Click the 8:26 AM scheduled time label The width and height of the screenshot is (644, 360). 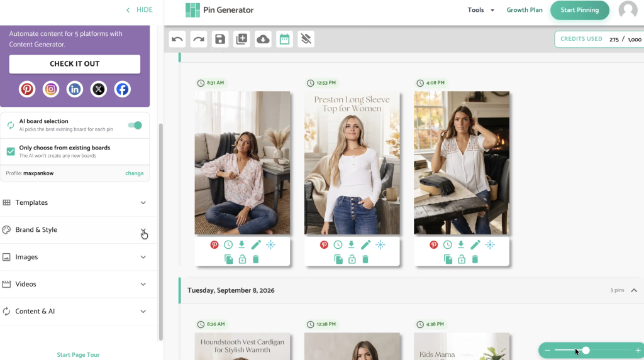pyautogui.click(x=211, y=324)
